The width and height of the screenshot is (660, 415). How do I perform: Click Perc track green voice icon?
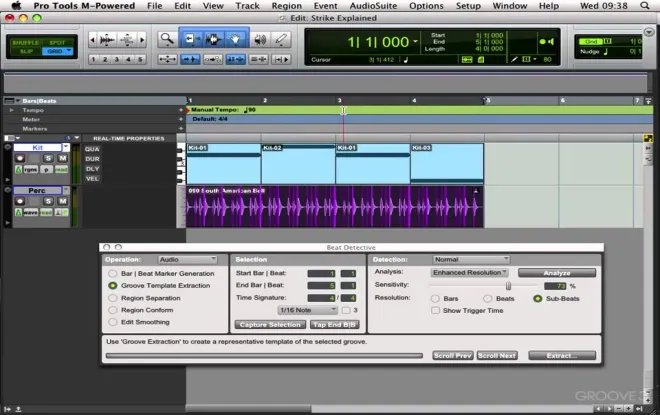(18, 212)
